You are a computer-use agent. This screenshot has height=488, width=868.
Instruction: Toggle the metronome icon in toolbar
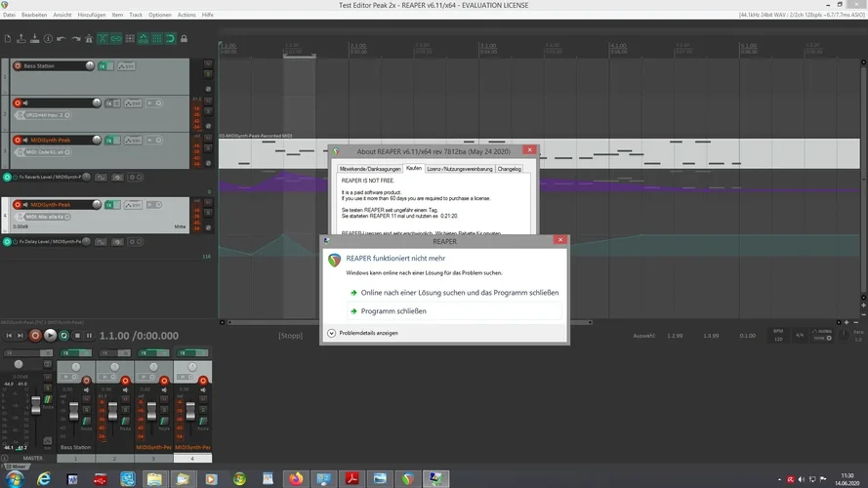89,39
